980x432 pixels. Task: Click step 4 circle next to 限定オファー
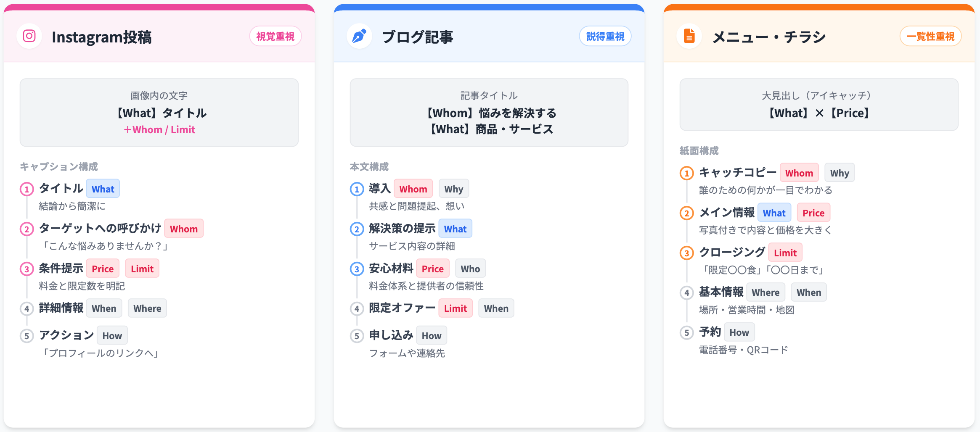(357, 309)
